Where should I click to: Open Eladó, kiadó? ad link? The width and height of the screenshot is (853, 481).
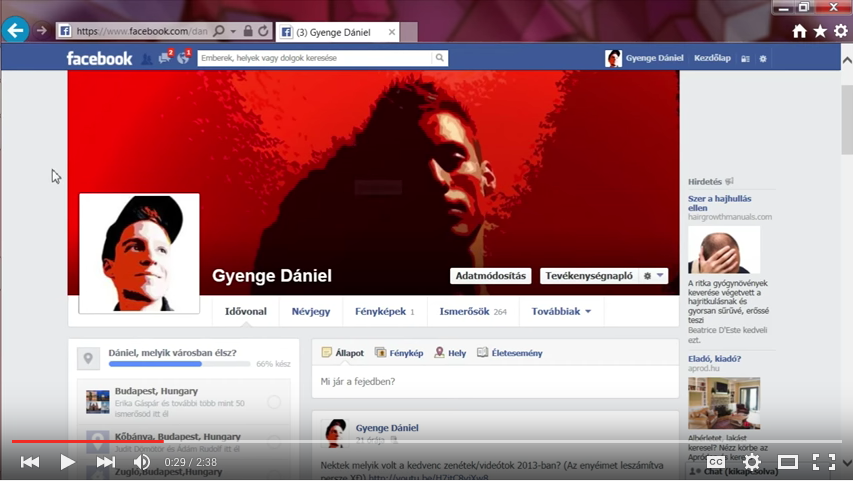pos(714,359)
